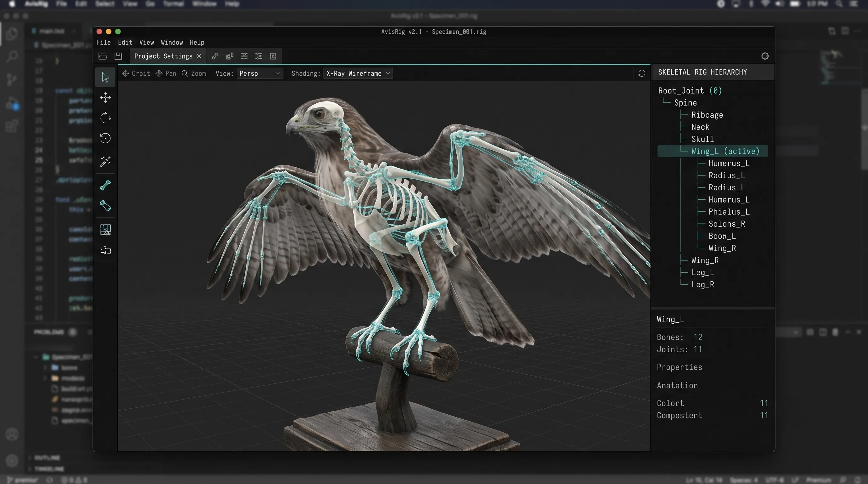Open the Shading dropdown showing X-Ray Wireframe
The width and height of the screenshot is (868, 484).
pos(358,73)
